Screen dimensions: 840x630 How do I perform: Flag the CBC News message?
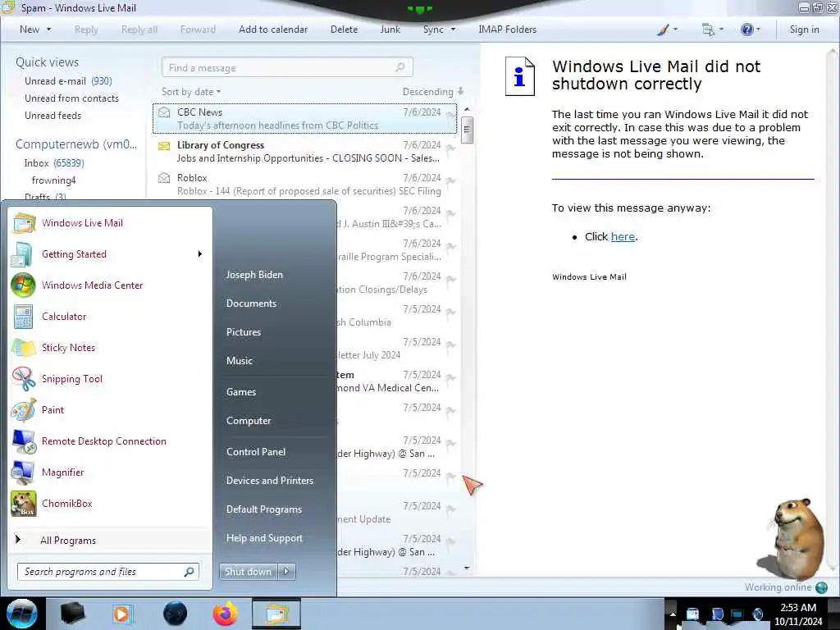click(450, 115)
